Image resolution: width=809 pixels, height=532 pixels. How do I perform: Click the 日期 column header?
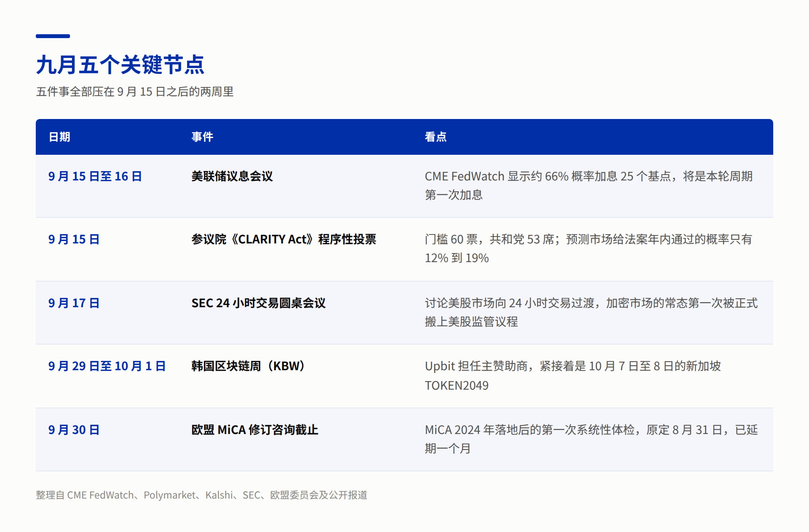59,137
